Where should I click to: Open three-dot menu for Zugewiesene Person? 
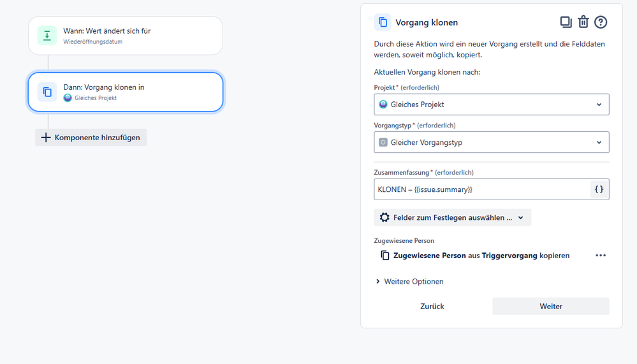point(601,256)
